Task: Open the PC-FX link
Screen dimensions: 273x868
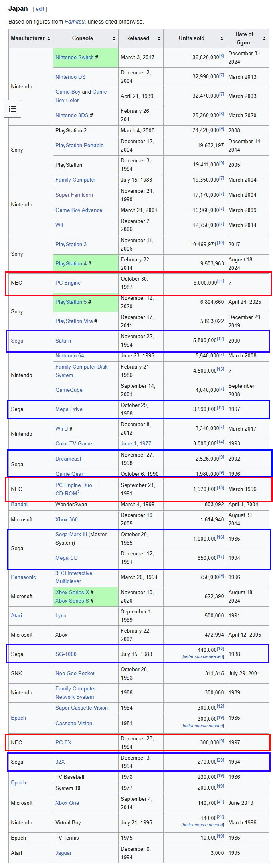Action: 63,742
